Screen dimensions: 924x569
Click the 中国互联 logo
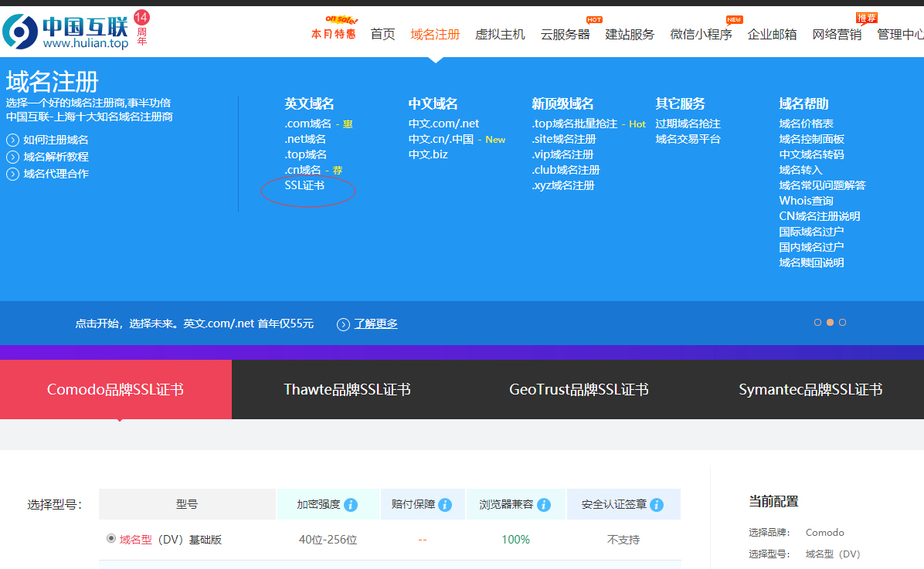(66, 32)
